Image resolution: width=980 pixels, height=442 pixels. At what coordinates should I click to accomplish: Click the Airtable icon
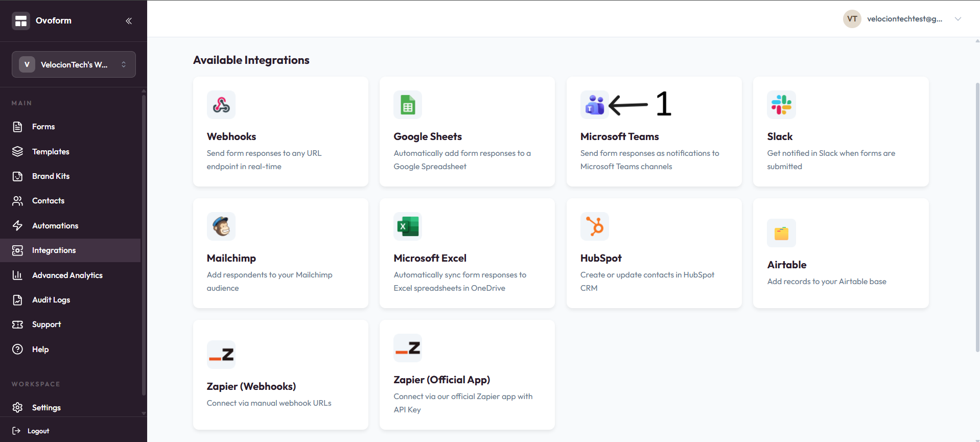(x=781, y=233)
